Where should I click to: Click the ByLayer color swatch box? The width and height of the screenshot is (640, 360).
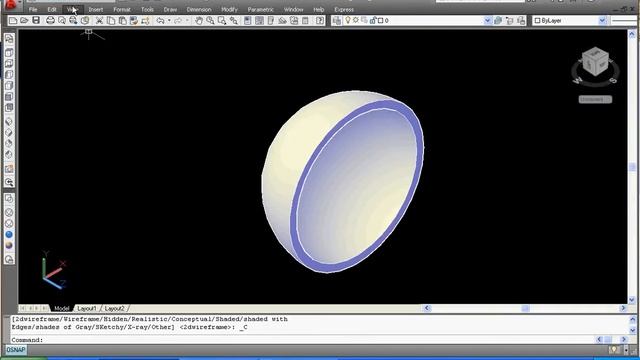[538, 20]
